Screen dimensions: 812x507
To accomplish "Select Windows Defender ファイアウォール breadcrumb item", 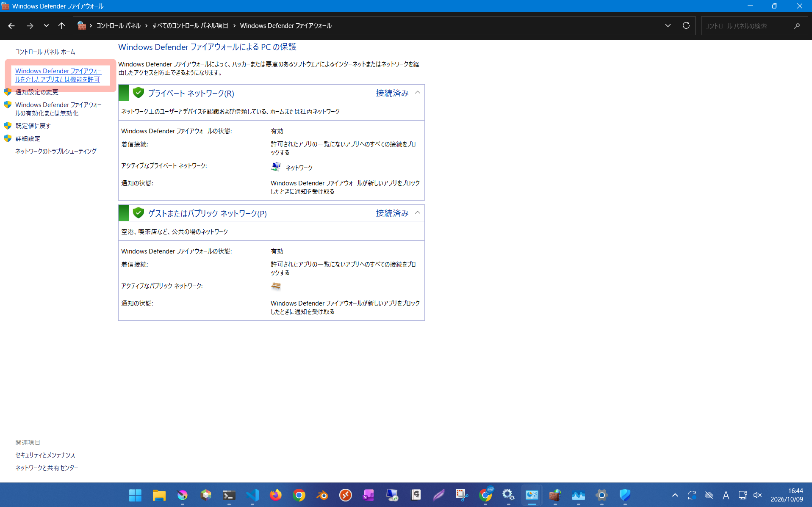I will pos(285,26).
